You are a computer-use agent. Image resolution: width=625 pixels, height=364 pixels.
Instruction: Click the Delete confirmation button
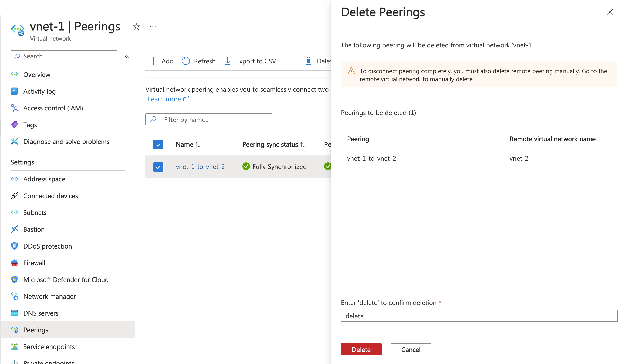tap(361, 349)
